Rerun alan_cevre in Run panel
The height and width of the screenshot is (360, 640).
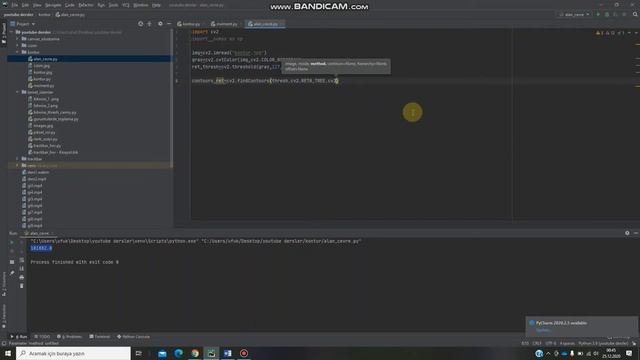tap(12, 242)
